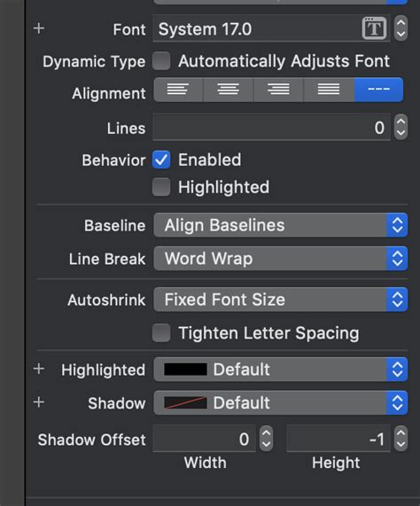Image resolution: width=420 pixels, height=506 pixels.
Task: Click the Shadow color swatch
Action: pos(185,402)
